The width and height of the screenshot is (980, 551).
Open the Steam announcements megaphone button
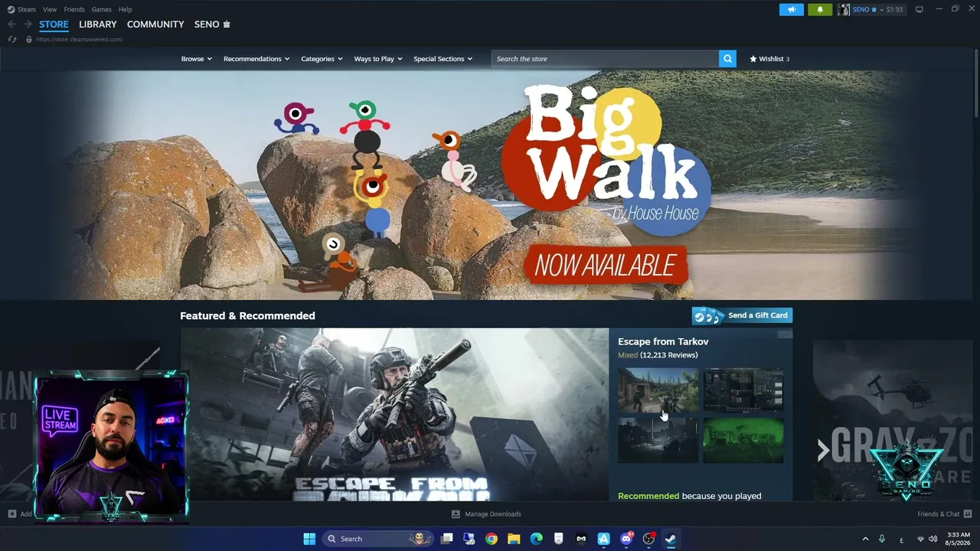(x=792, y=9)
